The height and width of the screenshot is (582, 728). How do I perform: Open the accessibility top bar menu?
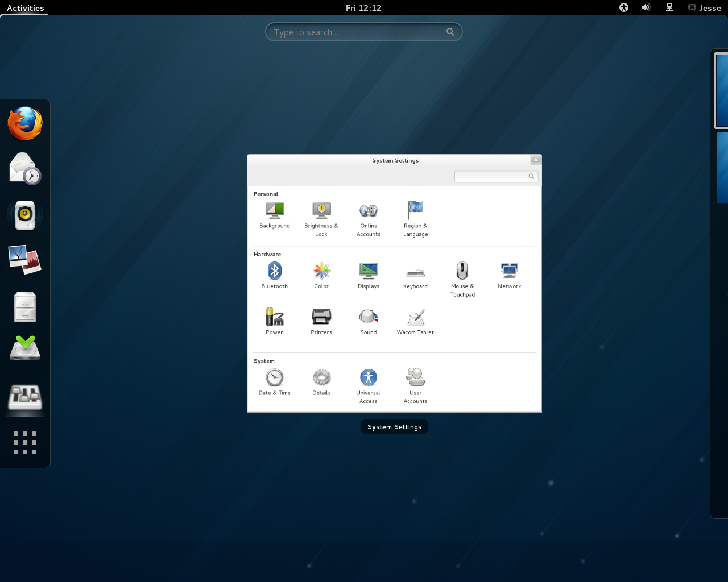(624, 7)
